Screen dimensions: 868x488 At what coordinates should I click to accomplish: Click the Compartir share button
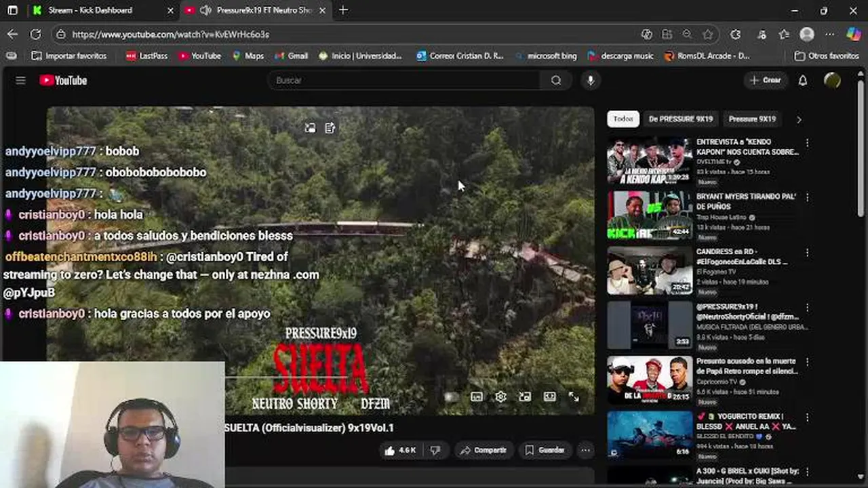(484, 450)
